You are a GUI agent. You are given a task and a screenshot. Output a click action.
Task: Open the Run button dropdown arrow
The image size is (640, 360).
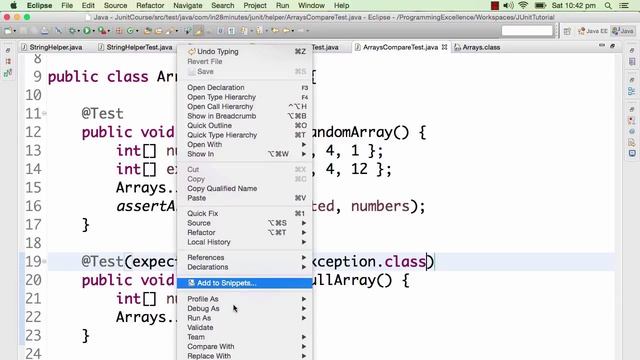point(93,31)
